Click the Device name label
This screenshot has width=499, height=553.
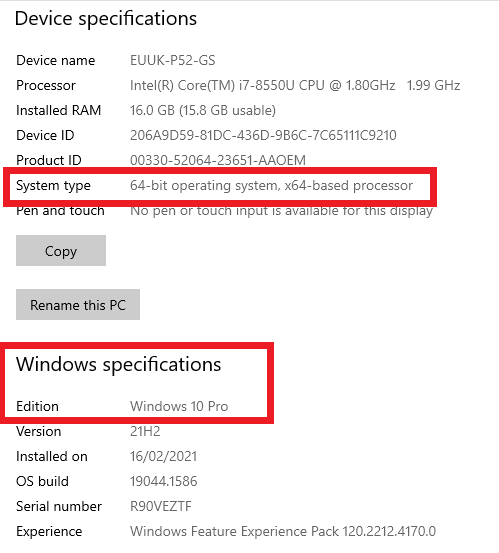[x=56, y=60]
